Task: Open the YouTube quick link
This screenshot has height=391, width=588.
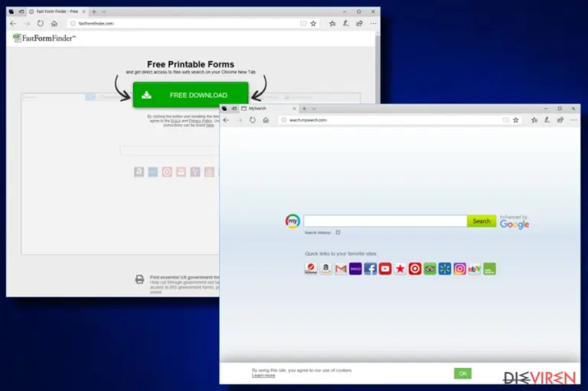Action: [385, 269]
